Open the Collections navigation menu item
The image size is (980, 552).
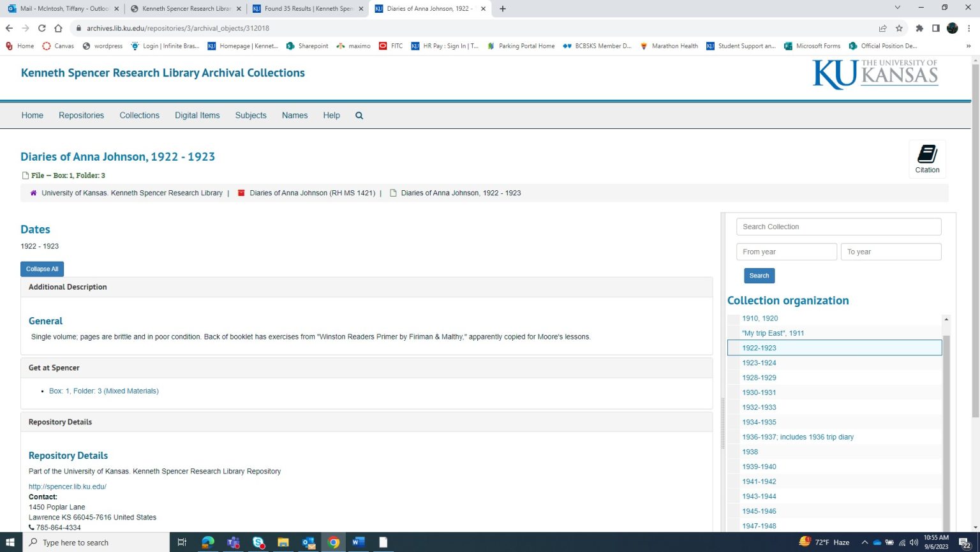coord(139,116)
